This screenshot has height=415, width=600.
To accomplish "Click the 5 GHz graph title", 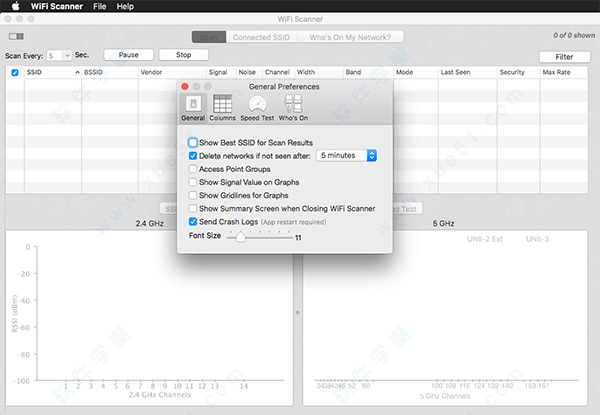I will (x=443, y=223).
